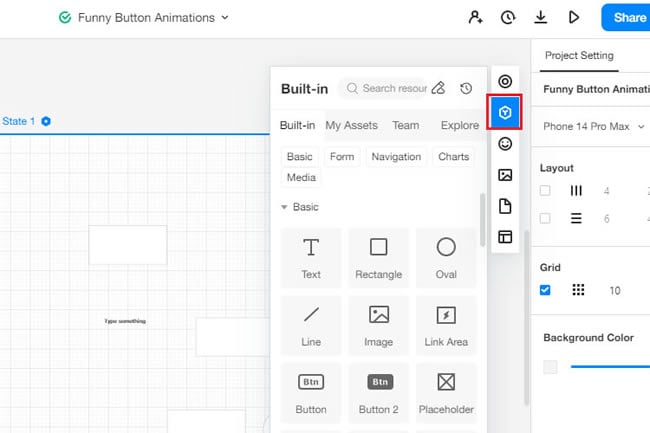
Task: Click the component list scrollbar
Action: [482, 220]
